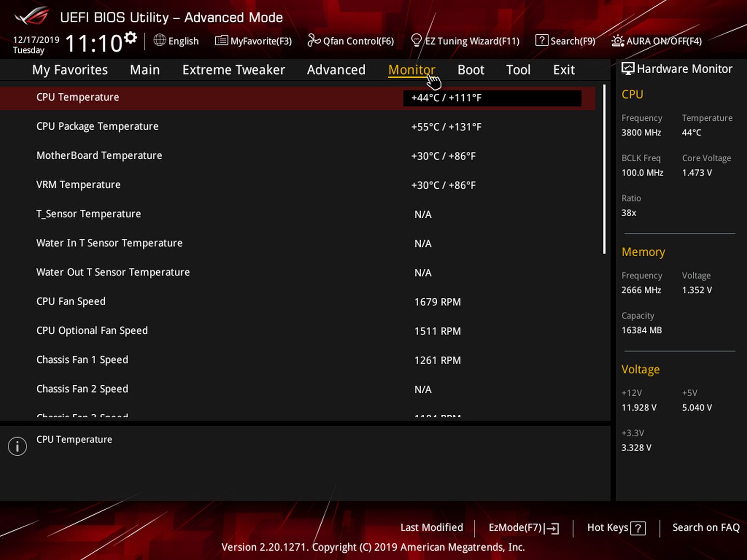Click the AURA light icon
The width and height of the screenshot is (747, 560).
[x=617, y=40]
